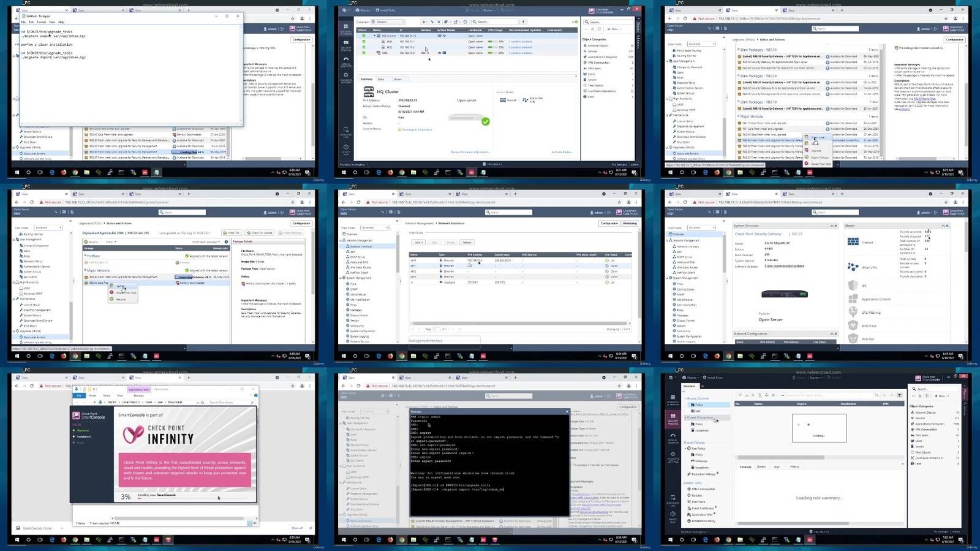Open the Device & License Information link
Screen dimensions: 980x551
470,152
